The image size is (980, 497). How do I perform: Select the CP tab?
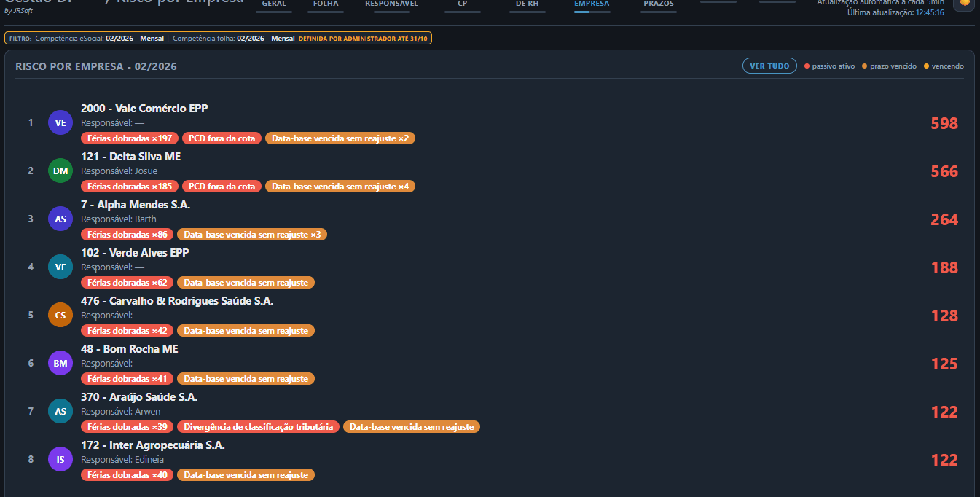(x=463, y=4)
